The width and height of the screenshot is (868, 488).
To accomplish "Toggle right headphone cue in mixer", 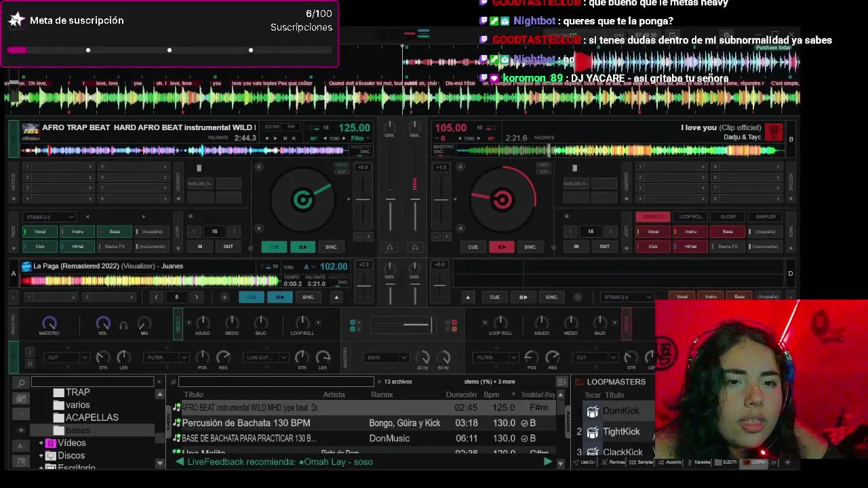I will 414,247.
